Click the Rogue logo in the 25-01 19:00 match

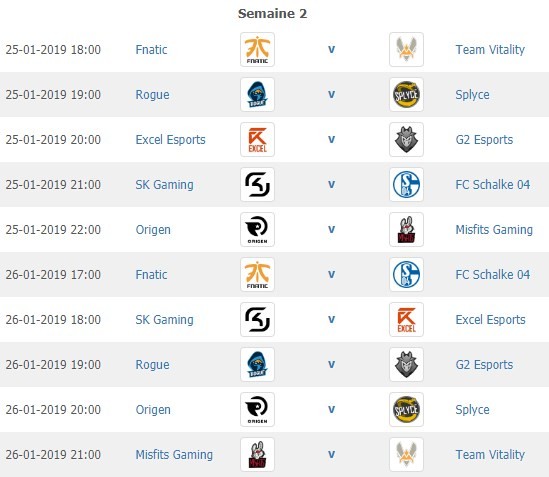coord(257,95)
